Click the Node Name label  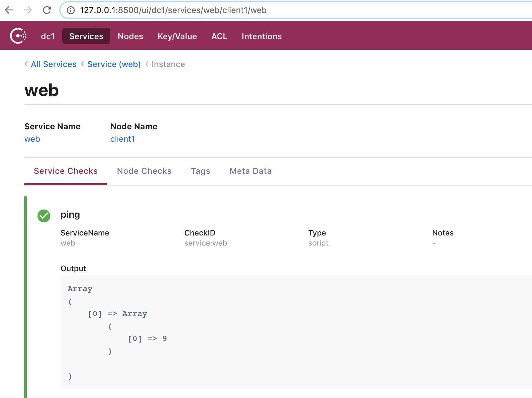pyautogui.click(x=134, y=126)
